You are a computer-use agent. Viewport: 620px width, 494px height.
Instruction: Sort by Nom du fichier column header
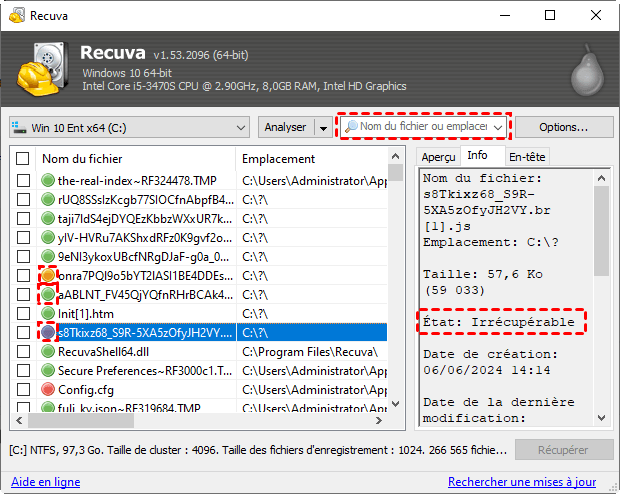point(136,159)
